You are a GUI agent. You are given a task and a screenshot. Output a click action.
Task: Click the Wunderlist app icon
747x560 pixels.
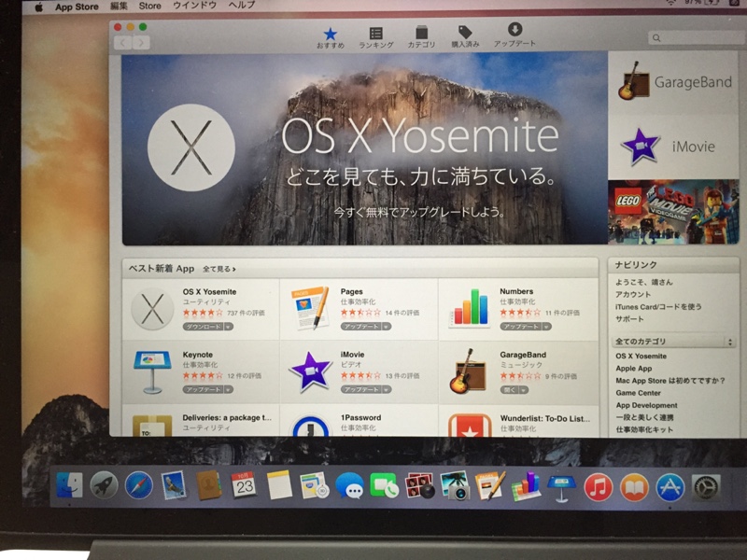(470, 426)
